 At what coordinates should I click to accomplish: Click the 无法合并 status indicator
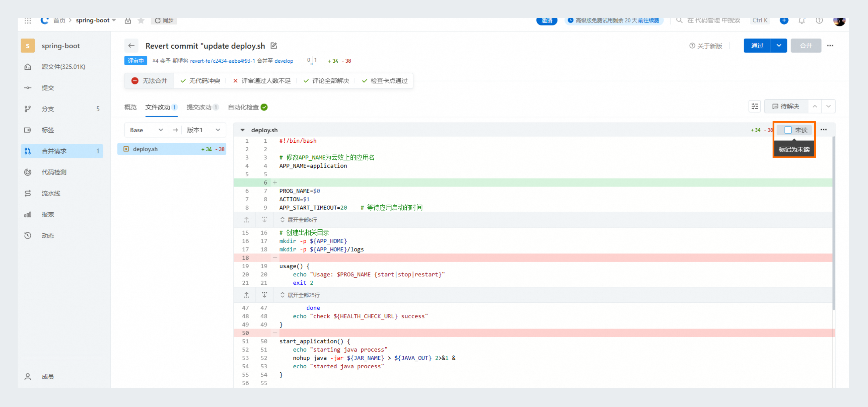coord(149,81)
